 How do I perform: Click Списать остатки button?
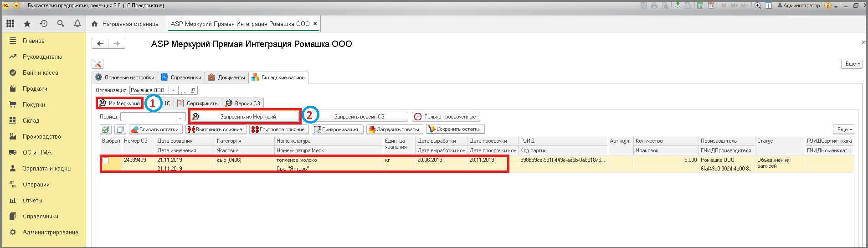[x=156, y=129]
